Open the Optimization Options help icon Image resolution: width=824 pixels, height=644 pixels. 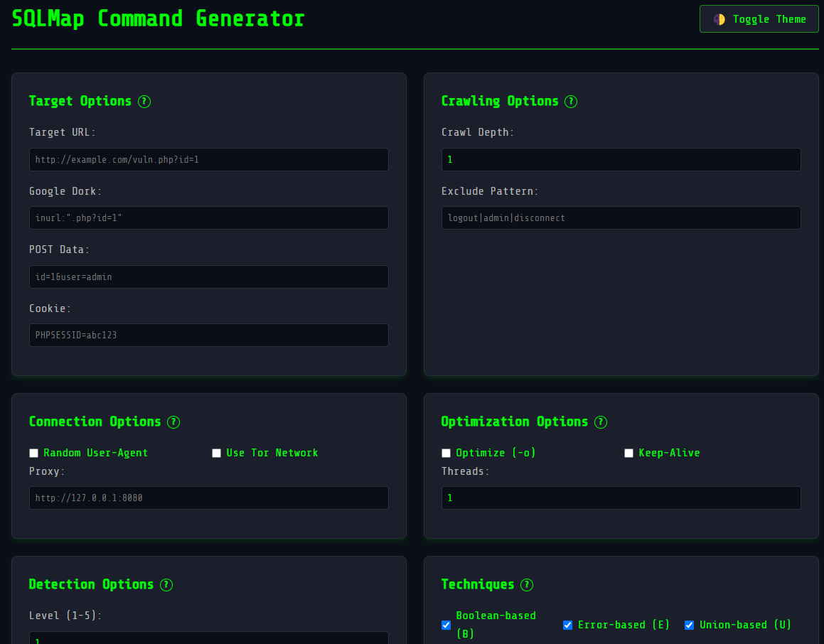point(601,422)
